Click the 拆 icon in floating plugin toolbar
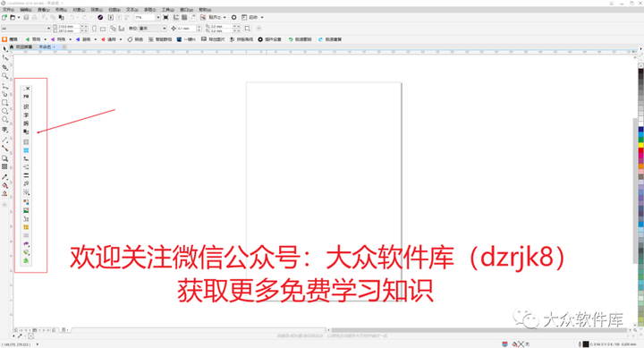Viewport: 644px width, 348px height. tap(26, 123)
